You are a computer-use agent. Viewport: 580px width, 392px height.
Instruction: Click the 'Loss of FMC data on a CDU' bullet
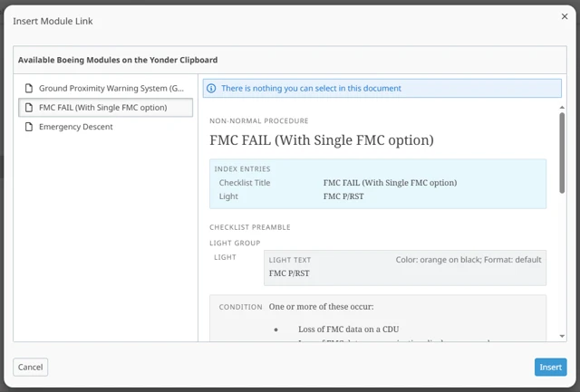click(348, 329)
